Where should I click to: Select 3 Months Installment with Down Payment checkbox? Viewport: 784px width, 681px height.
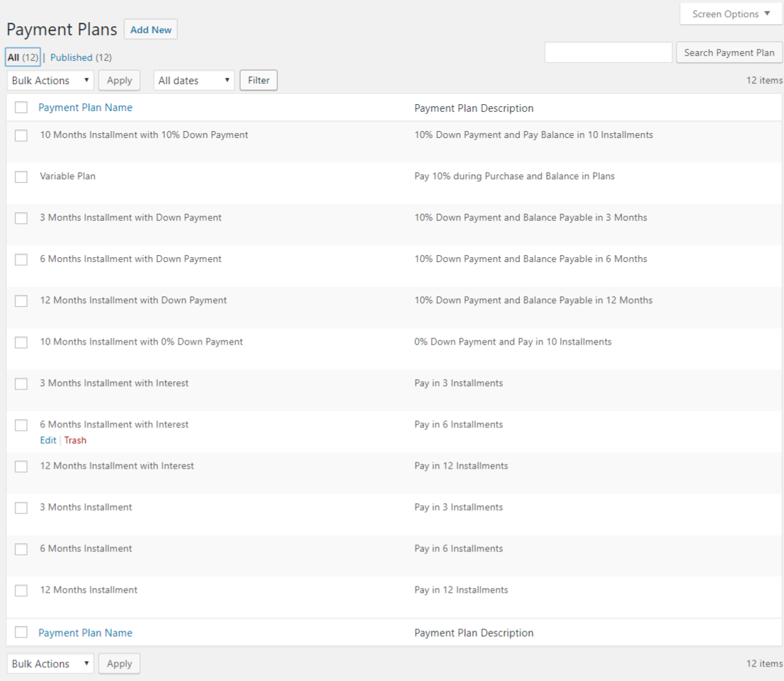pyautogui.click(x=21, y=218)
